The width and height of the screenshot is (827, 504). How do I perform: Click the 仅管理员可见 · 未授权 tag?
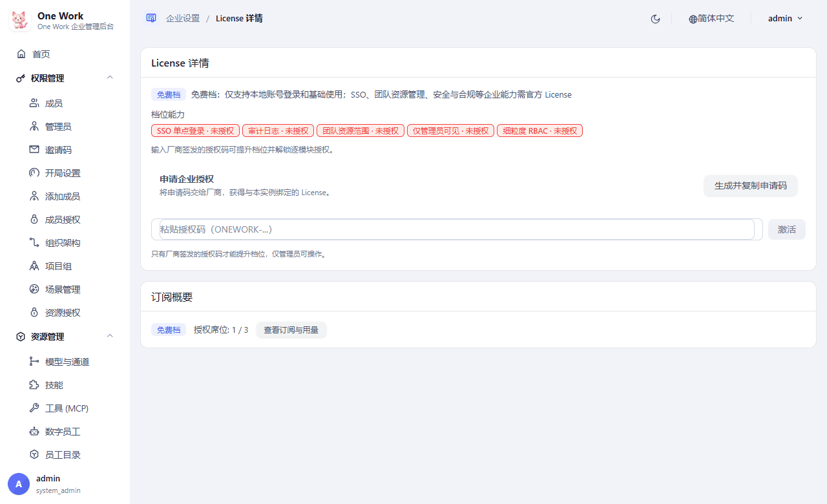tap(450, 131)
